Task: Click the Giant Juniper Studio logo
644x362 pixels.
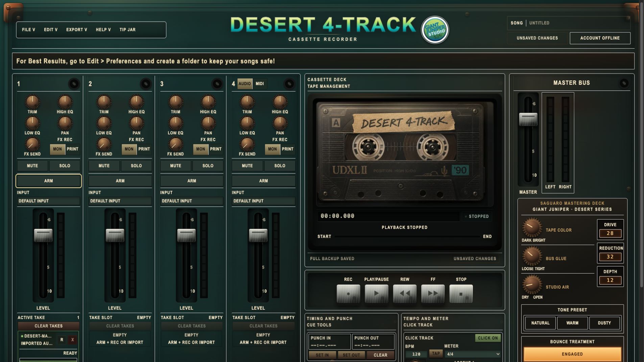Action: pos(435,30)
